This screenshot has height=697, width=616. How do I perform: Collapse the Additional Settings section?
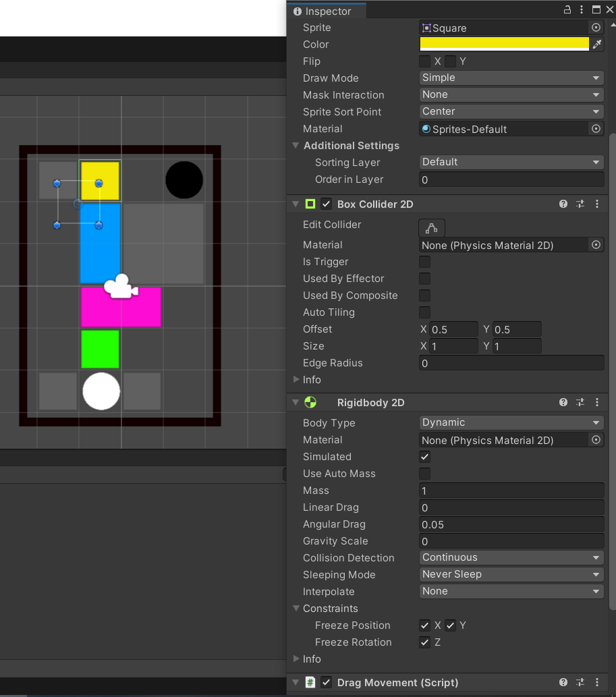296,146
